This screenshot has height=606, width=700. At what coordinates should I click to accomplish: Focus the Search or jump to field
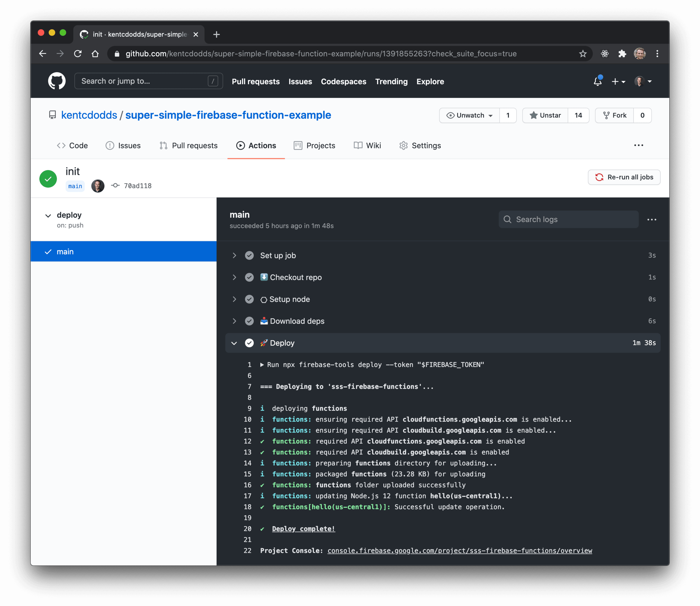pos(149,81)
